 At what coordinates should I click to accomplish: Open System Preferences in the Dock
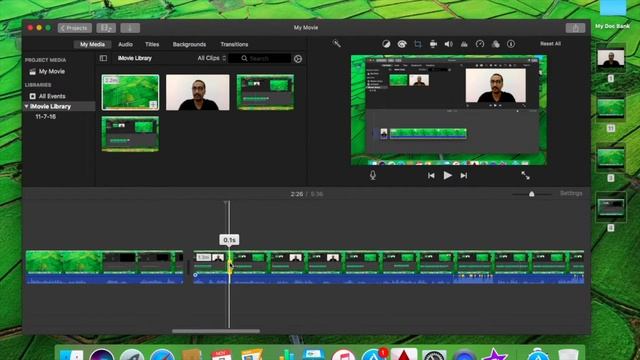[434, 354]
